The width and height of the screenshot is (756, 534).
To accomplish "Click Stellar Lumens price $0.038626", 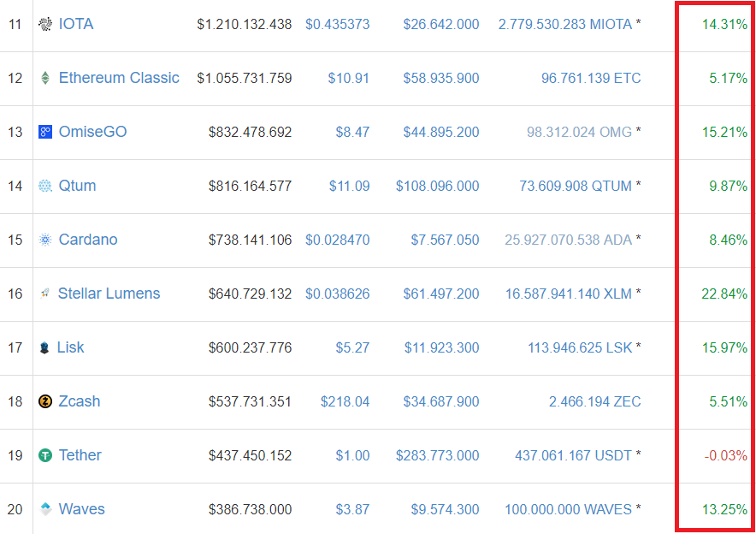I will 338,294.
